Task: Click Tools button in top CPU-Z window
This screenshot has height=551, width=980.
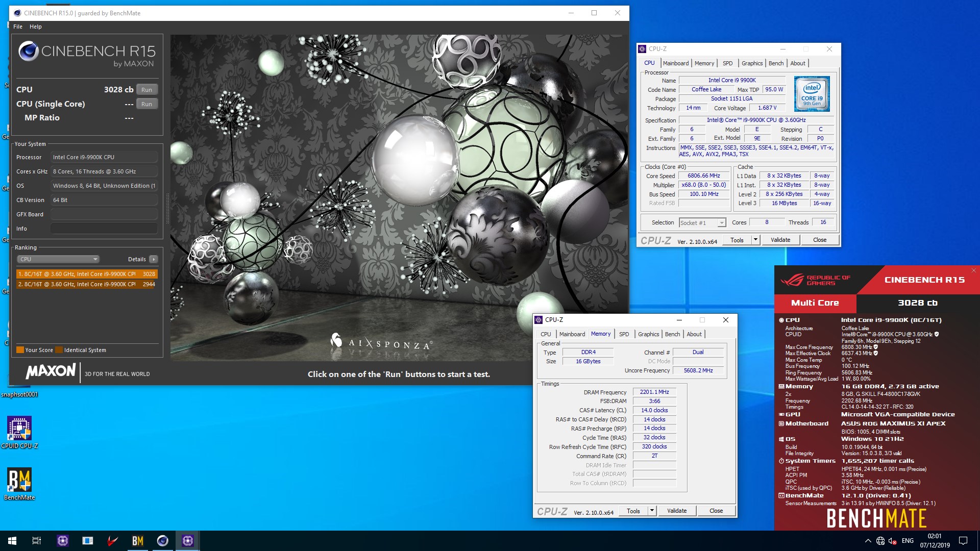Action: pos(737,240)
